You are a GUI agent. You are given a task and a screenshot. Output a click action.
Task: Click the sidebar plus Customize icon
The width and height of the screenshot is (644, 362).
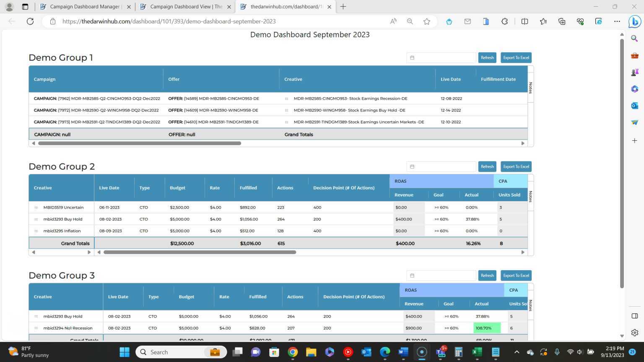[634, 141]
